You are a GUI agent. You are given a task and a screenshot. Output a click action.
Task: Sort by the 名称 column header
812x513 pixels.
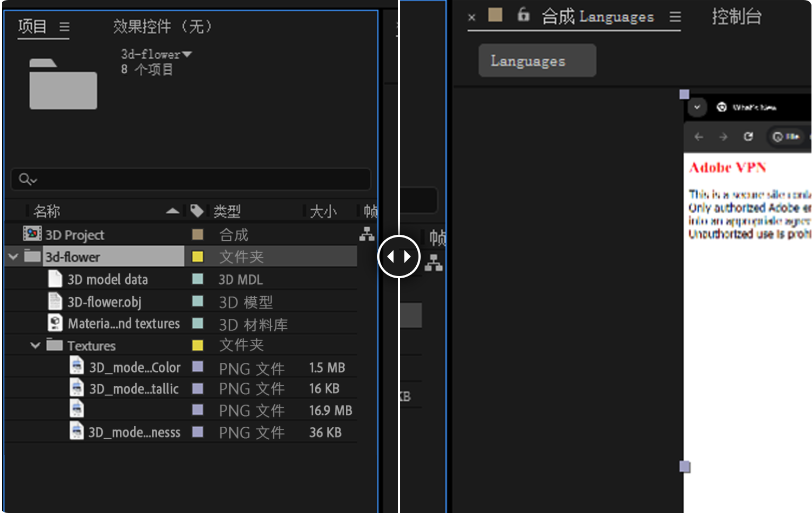47,211
